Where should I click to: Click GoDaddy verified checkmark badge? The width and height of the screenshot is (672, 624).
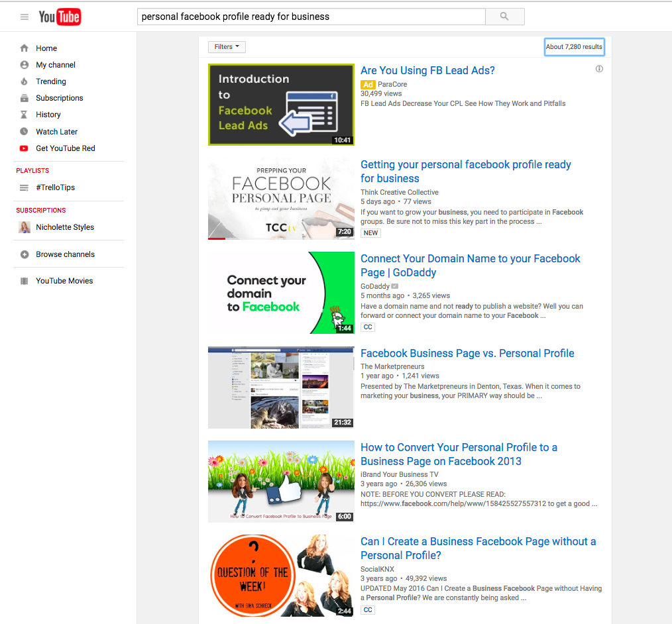395,286
